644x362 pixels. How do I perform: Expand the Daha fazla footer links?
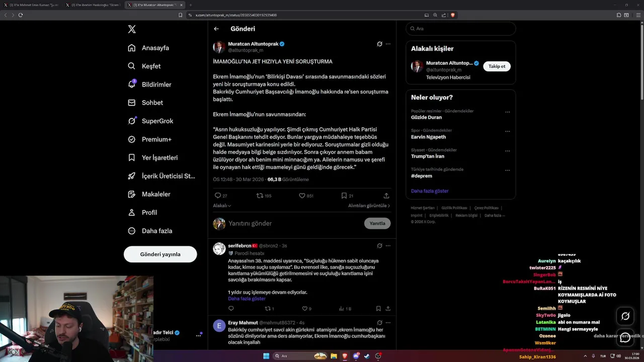[x=495, y=215]
